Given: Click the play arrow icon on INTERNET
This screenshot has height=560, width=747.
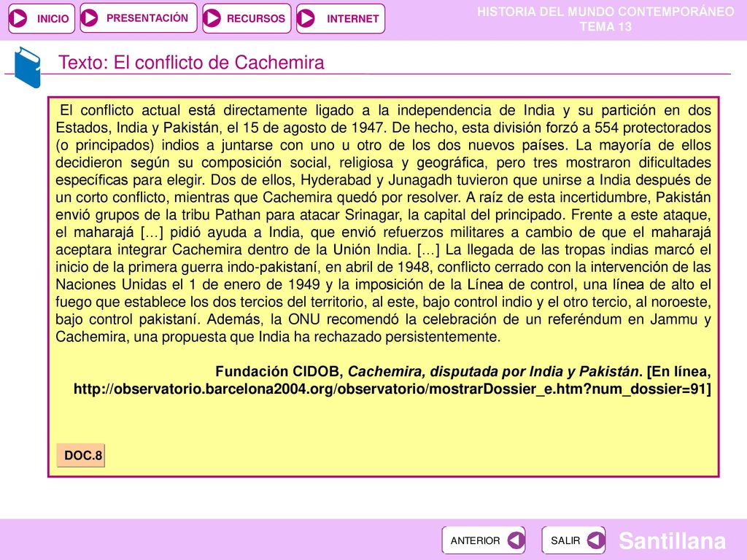Looking at the screenshot, I should (306, 18).
